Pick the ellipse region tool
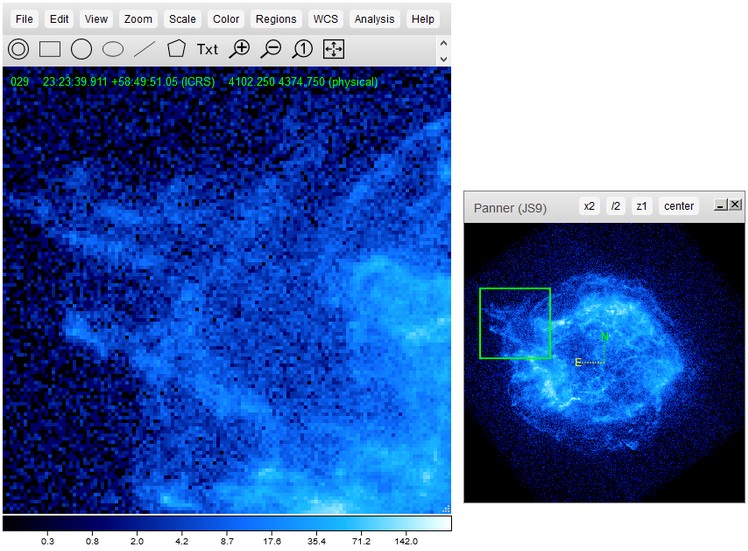 tap(113, 49)
